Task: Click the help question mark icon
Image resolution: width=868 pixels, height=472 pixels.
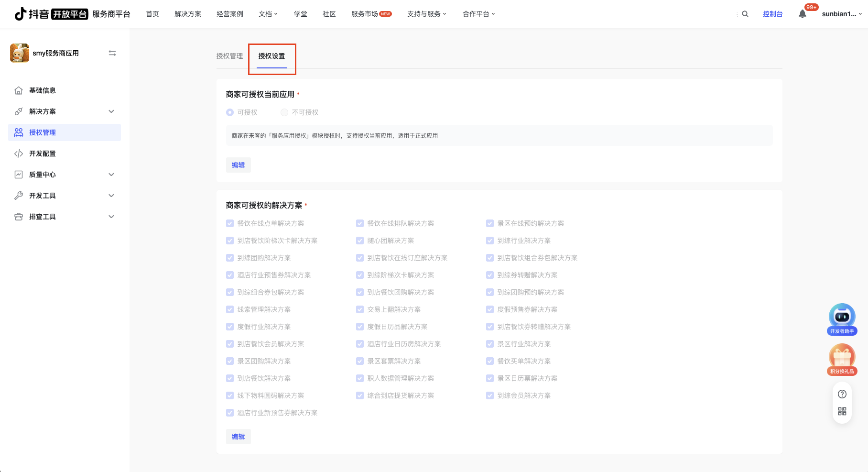Action: pos(842,394)
